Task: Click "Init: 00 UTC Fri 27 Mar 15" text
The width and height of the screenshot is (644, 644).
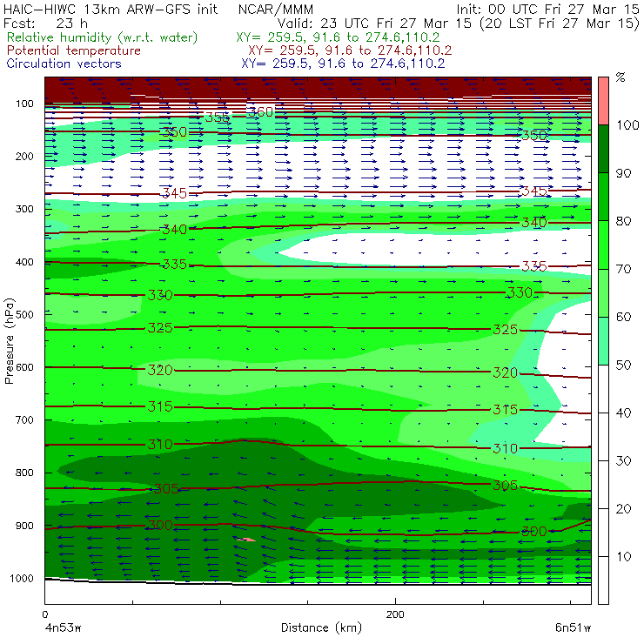Action: click(x=547, y=9)
